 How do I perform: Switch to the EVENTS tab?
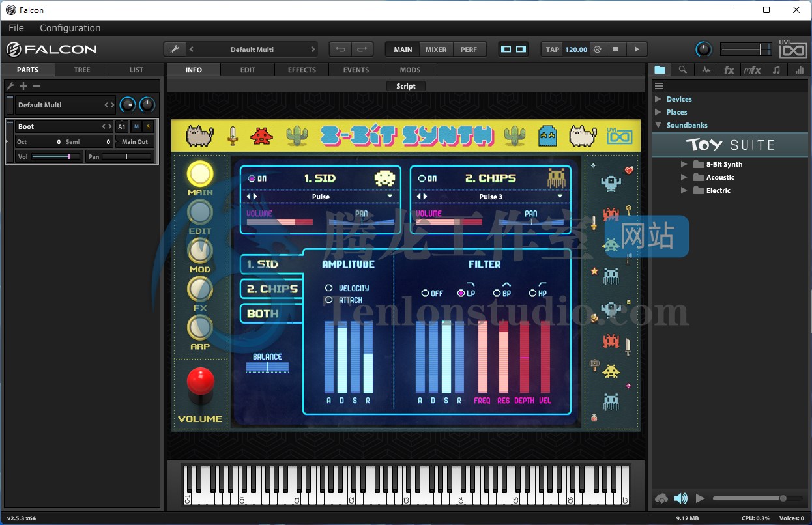pyautogui.click(x=356, y=70)
